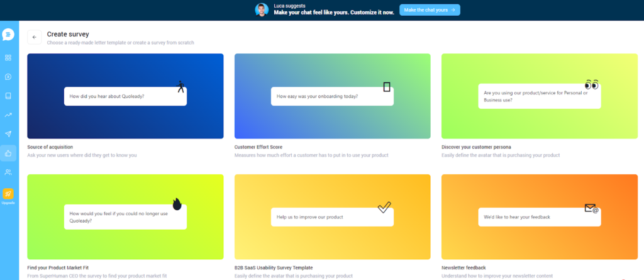
Task: Click the 'Customer Effort Score' title text
Action: pyautogui.click(x=258, y=147)
